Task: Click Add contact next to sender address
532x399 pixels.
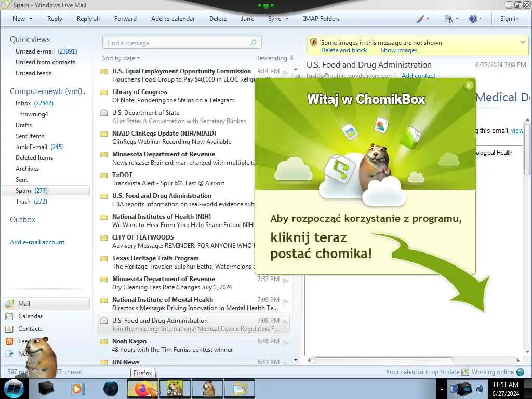Action: pos(418,76)
